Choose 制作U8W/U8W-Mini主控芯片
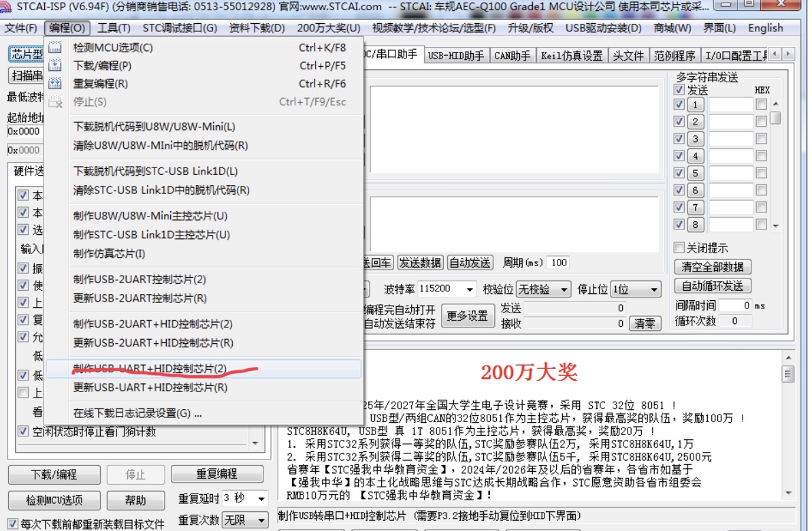Screen dimensions: 812x531 (x=204, y=216)
